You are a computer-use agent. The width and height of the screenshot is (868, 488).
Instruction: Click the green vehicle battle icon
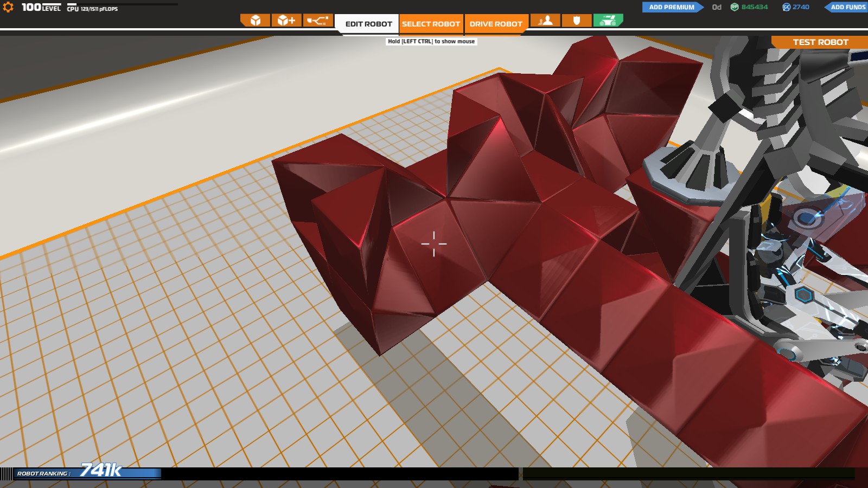608,21
